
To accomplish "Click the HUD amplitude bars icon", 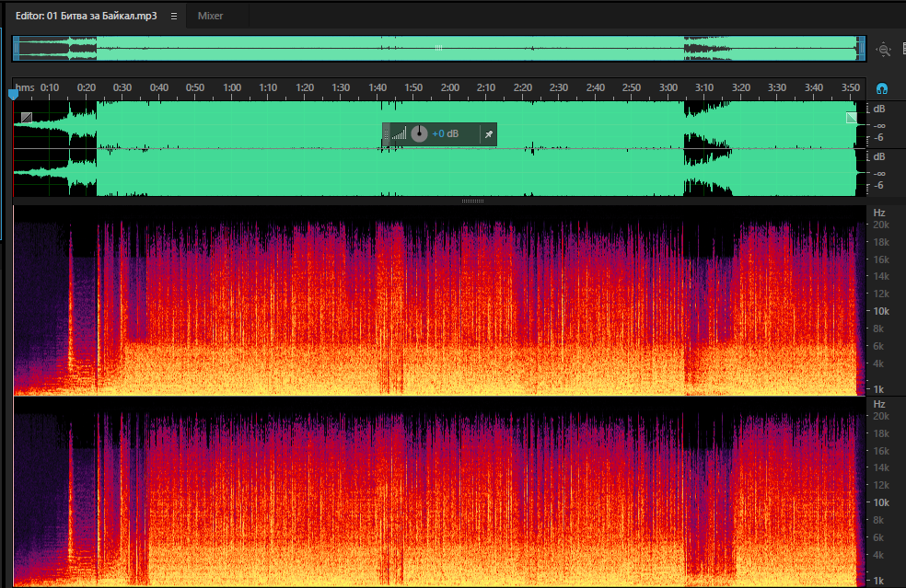I will 399,134.
